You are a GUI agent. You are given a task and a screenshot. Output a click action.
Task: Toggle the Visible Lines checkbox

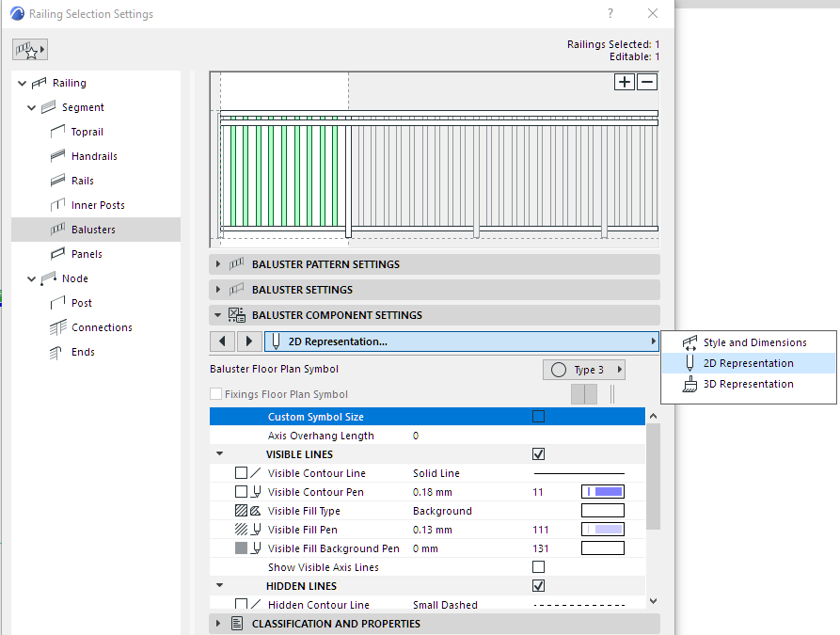[538, 454]
